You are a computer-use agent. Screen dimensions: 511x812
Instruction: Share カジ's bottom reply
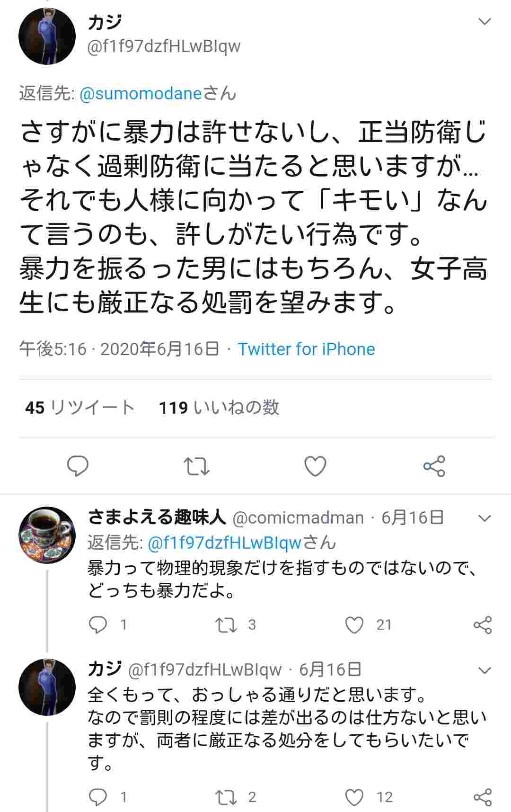pyautogui.click(x=483, y=797)
